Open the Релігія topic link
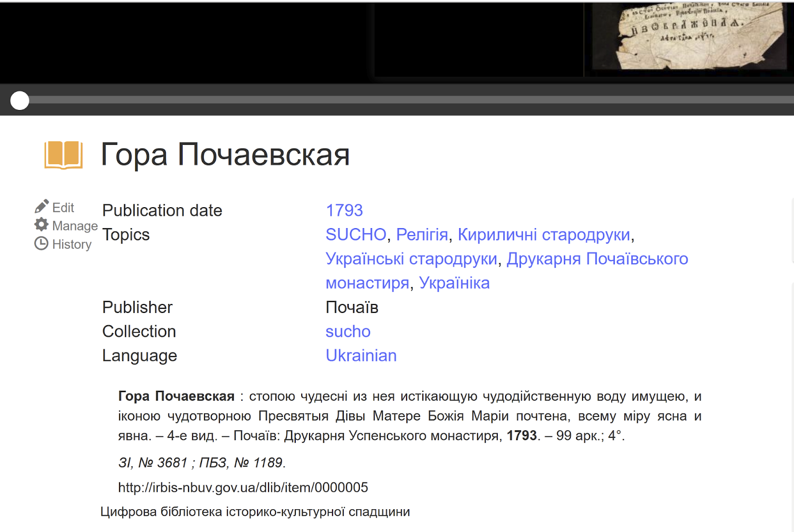This screenshot has width=794, height=532. coord(422,235)
